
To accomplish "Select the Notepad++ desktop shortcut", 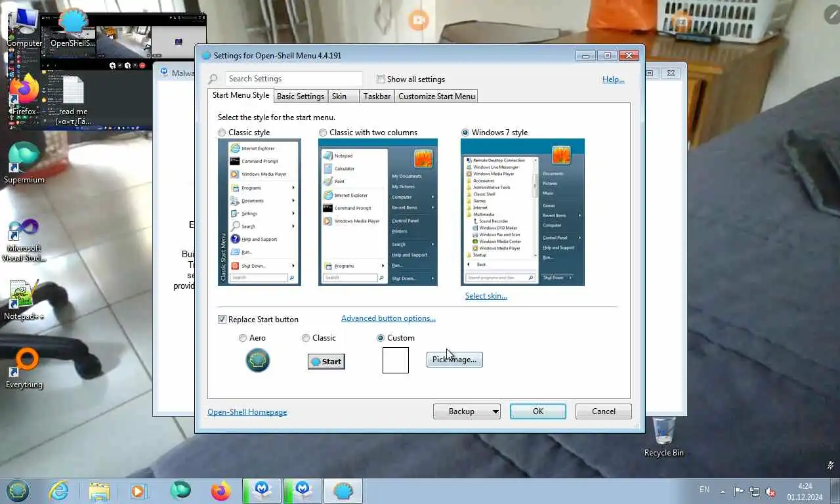I will (x=24, y=301).
